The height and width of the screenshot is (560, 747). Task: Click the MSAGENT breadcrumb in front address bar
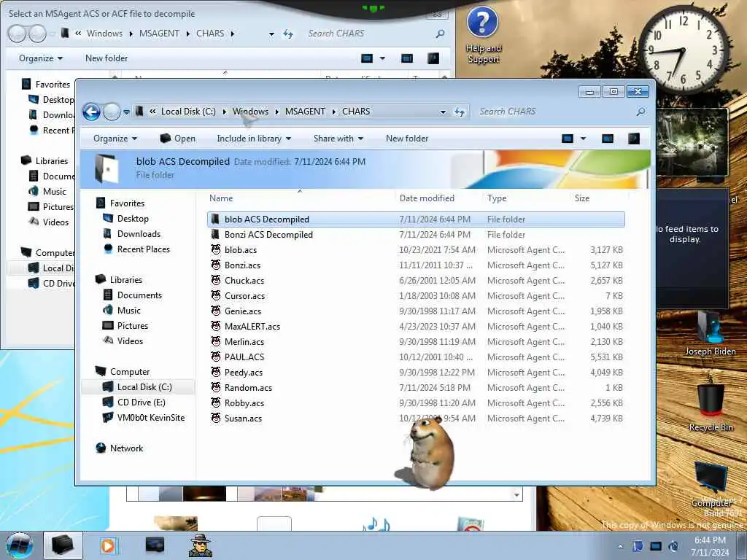(x=305, y=112)
